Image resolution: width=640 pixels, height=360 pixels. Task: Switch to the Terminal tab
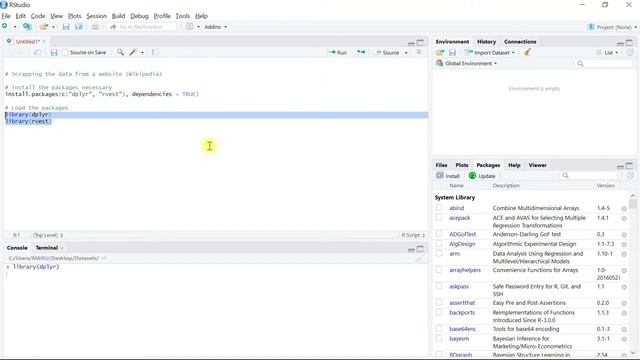pyautogui.click(x=47, y=248)
